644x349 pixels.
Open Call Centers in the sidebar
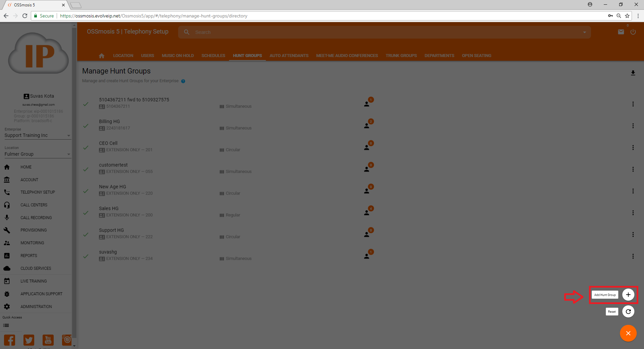34,205
